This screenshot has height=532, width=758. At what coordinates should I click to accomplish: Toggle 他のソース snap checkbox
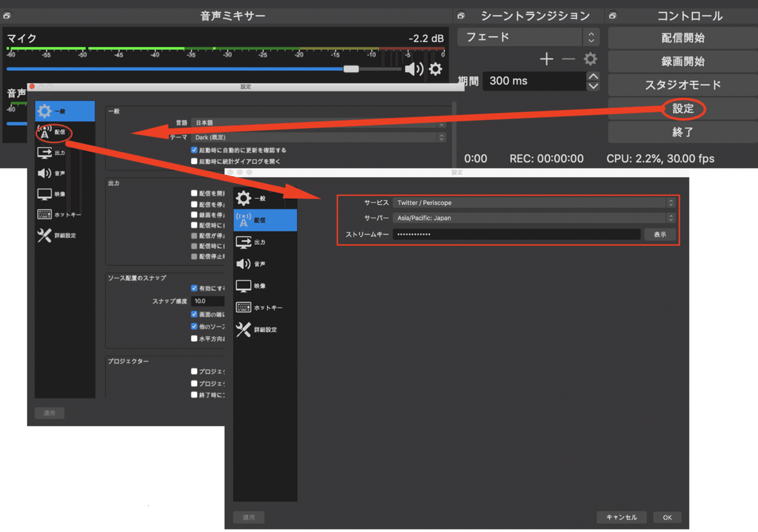coord(195,326)
